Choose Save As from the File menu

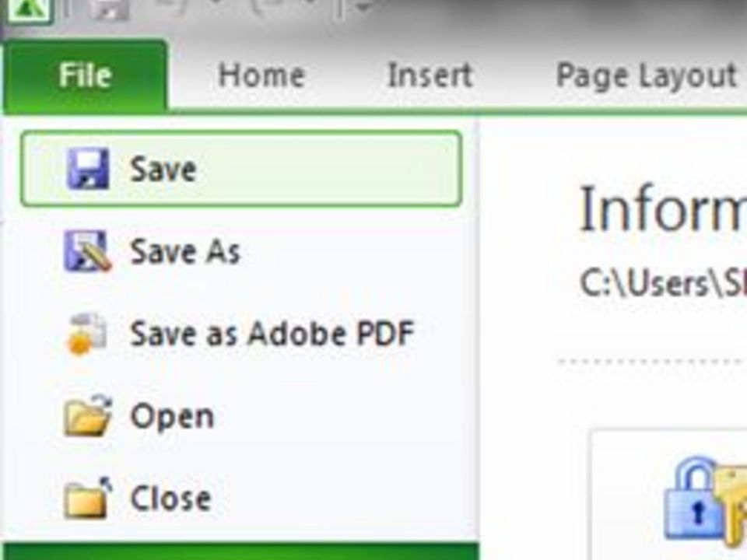[187, 249]
